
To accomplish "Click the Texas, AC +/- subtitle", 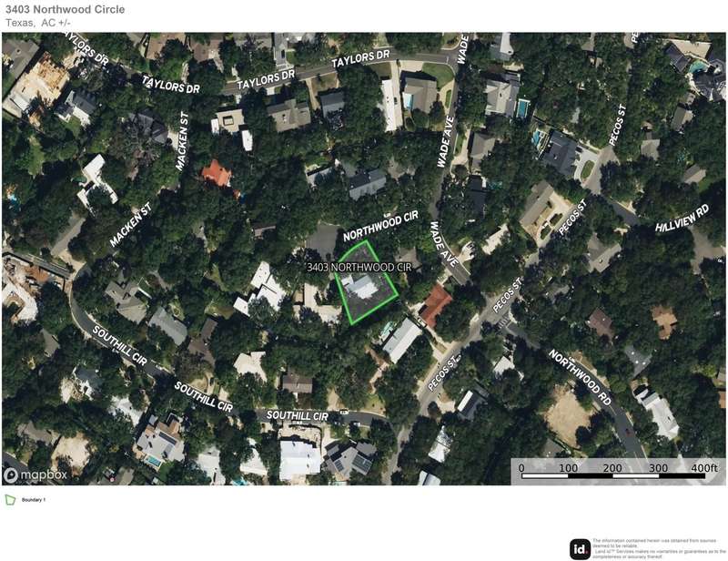I will pyautogui.click(x=45, y=24).
